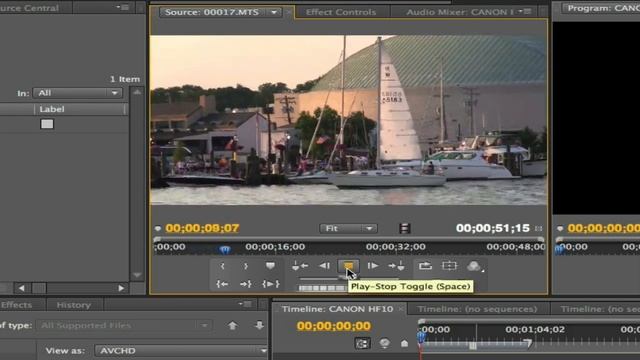Click the Go to Out Point button
This screenshot has width=640, height=360.
[x=246, y=284]
